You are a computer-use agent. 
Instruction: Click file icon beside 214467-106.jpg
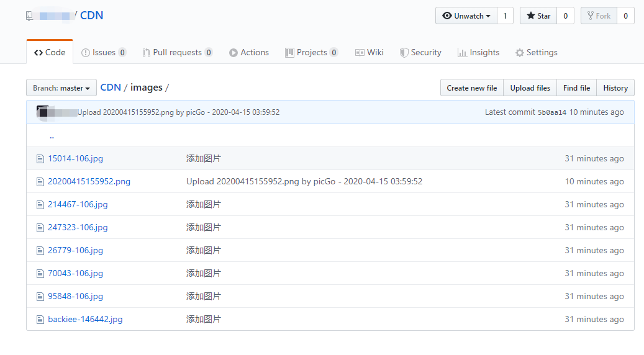tap(40, 205)
